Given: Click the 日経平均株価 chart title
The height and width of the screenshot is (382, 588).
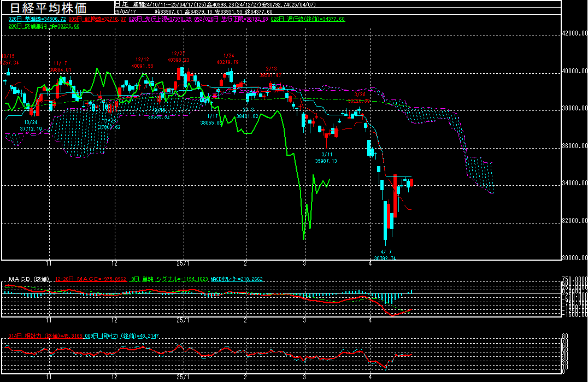Looking at the screenshot, I should coord(48,8).
